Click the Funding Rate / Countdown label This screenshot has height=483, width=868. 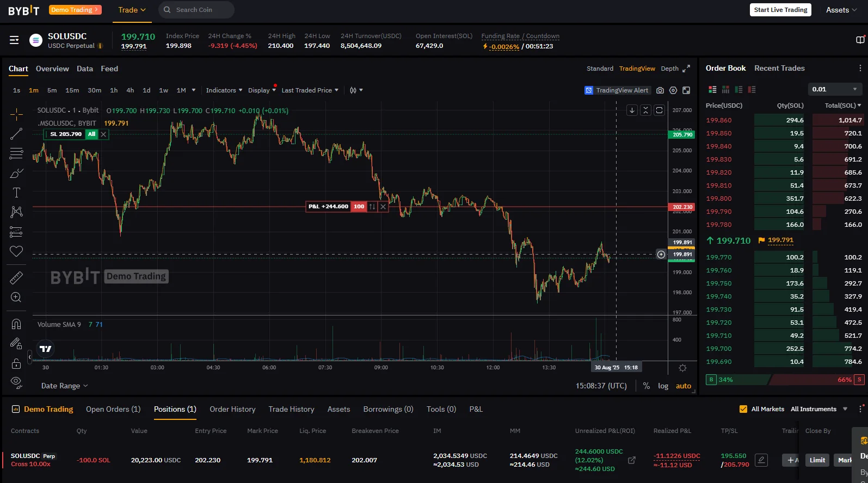[x=520, y=36]
